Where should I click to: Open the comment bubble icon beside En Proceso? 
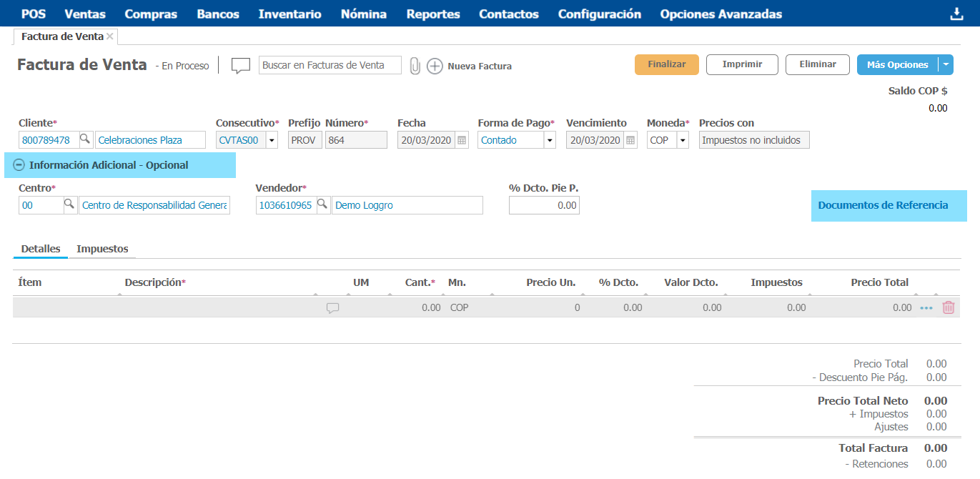point(241,66)
